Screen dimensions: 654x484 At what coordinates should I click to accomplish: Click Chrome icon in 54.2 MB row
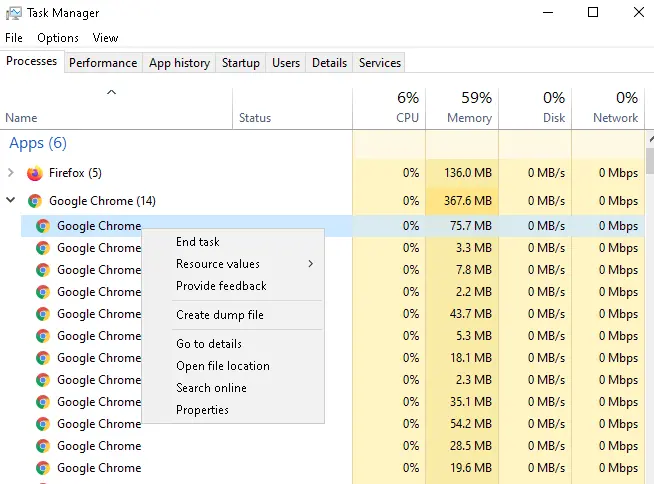click(x=43, y=424)
